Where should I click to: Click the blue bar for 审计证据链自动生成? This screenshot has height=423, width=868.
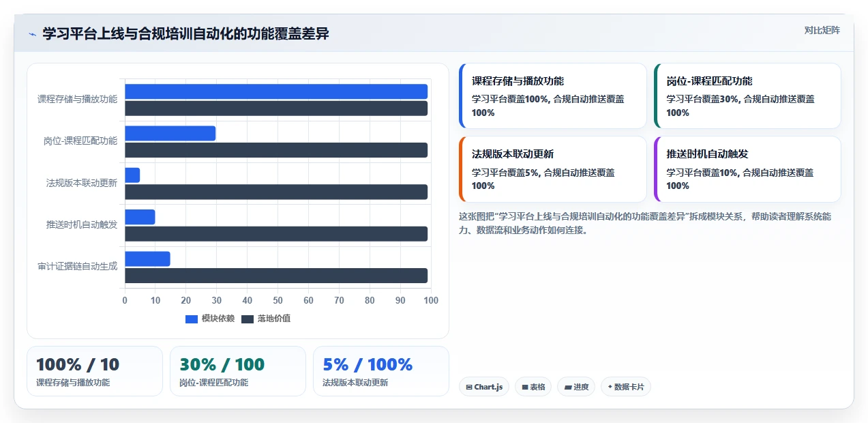pos(147,259)
